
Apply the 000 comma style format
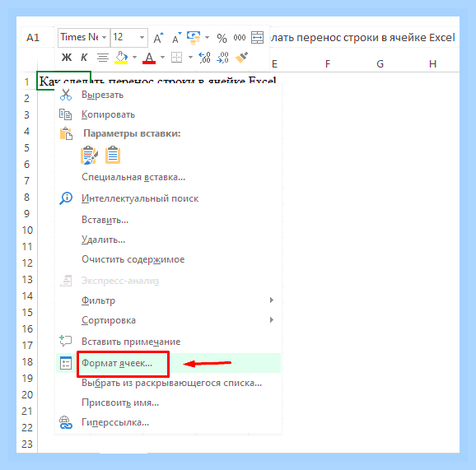[x=239, y=38]
